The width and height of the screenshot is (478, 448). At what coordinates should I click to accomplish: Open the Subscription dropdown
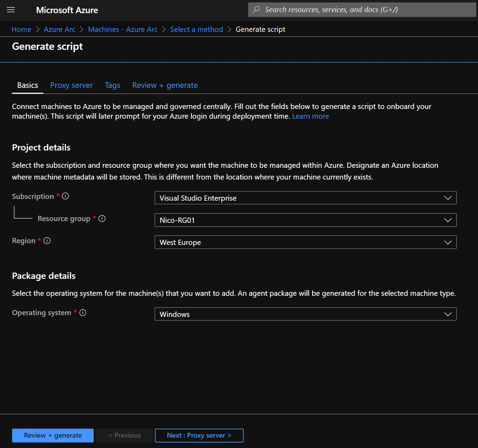coord(306,198)
